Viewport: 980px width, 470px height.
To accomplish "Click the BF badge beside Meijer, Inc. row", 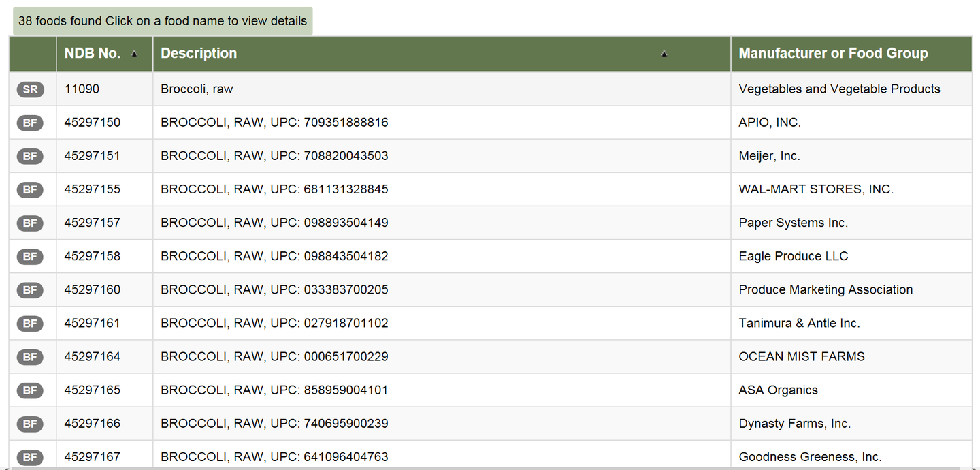I will (x=30, y=156).
